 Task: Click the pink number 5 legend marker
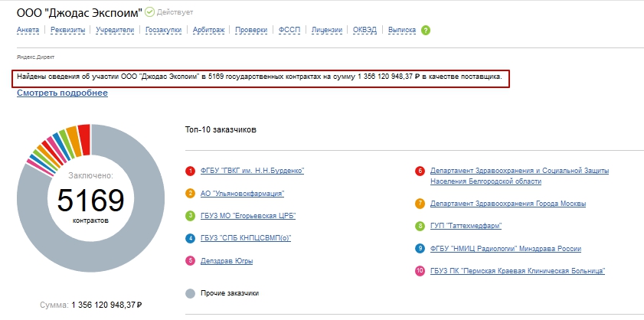pos(190,260)
